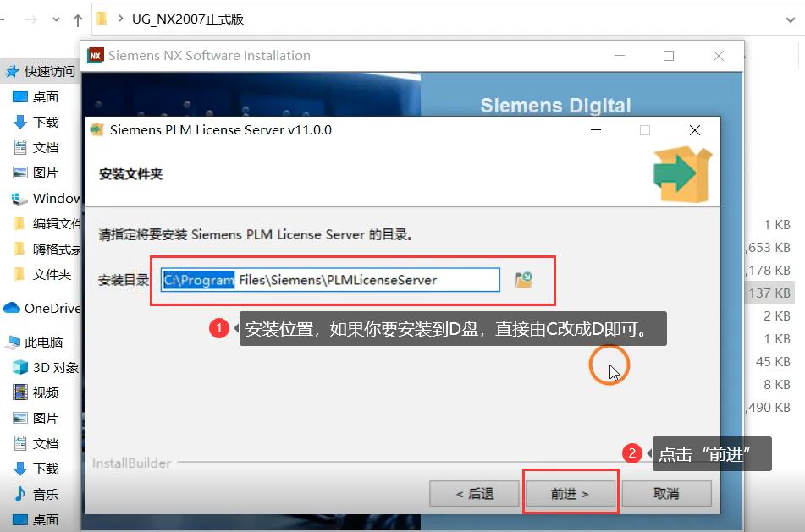Click the Explorer forward navigation arrow
The height and width of the screenshot is (532, 805).
click(31, 19)
